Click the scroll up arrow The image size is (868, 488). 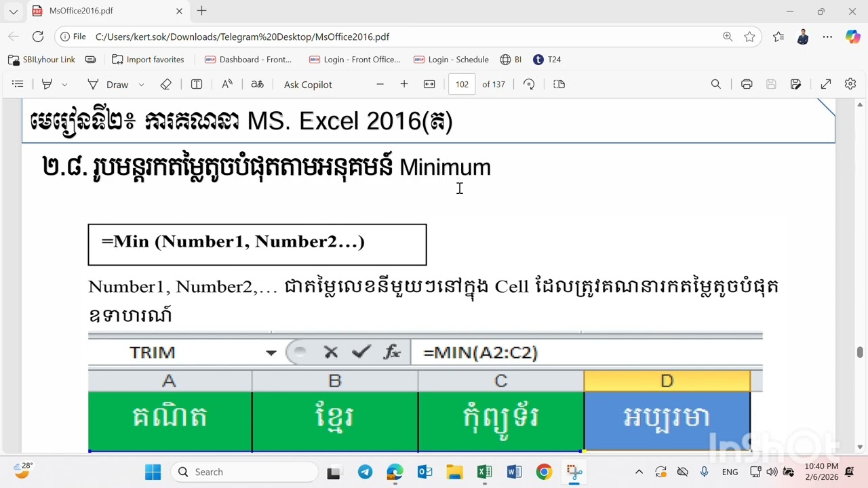tap(860, 105)
